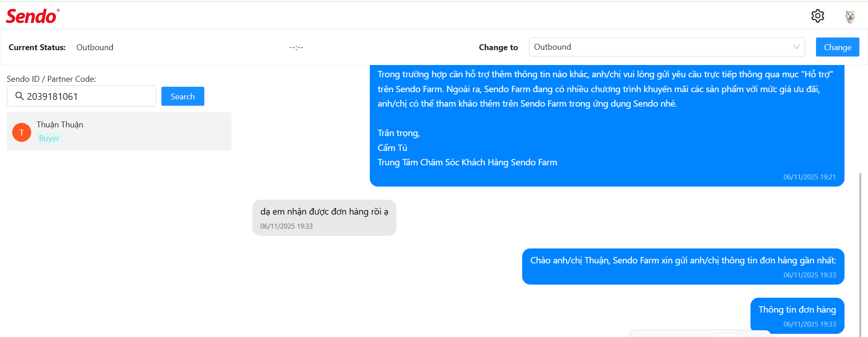868x337 pixels.
Task: Open the settings gear icon
Action: tap(817, 16)
